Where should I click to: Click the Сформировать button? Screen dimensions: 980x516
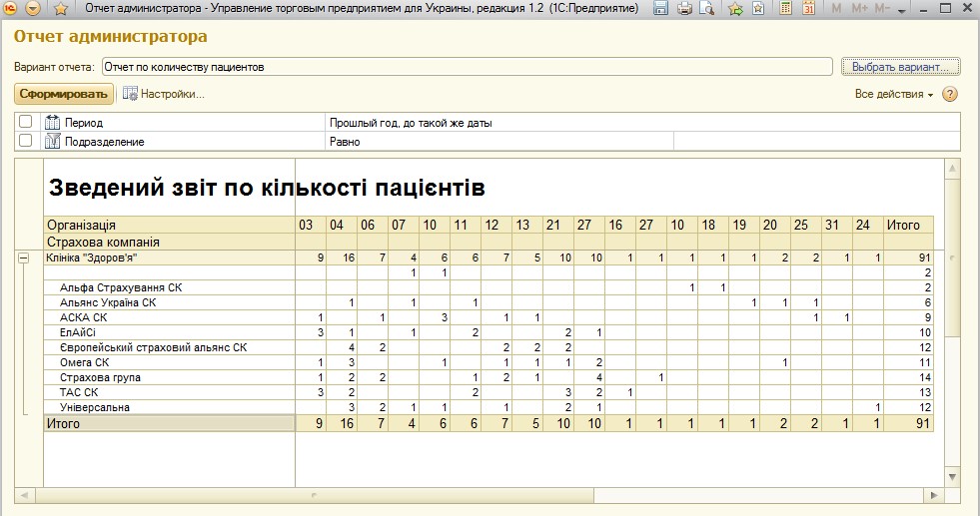tap(64, 94)
